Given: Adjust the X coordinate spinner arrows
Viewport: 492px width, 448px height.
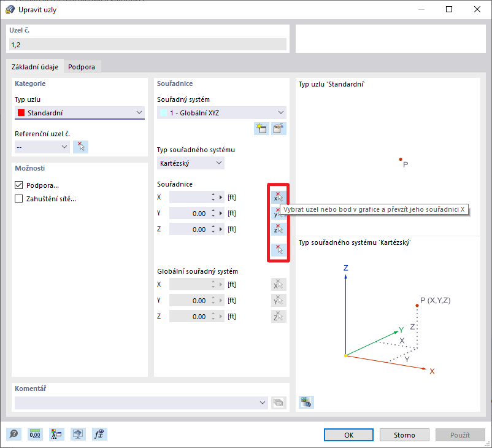Looking at the screenshot, I should (213, 197).
